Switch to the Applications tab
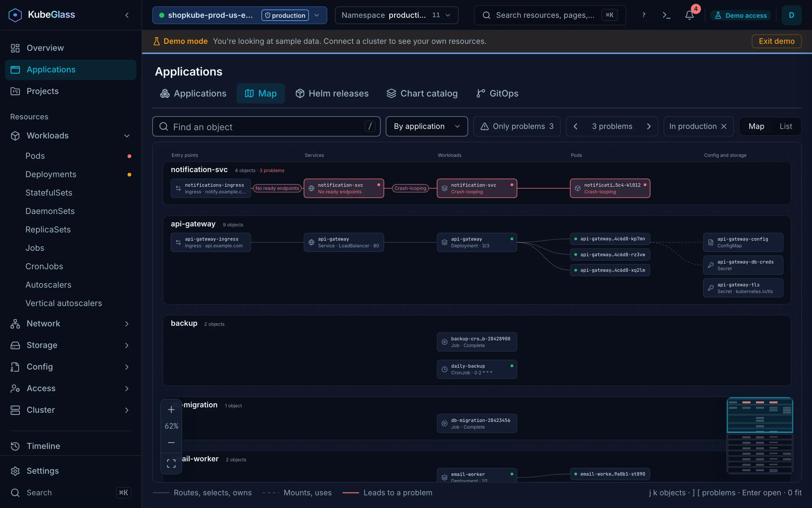The height and width of the screenshot is (508, 812). (193, 93)
